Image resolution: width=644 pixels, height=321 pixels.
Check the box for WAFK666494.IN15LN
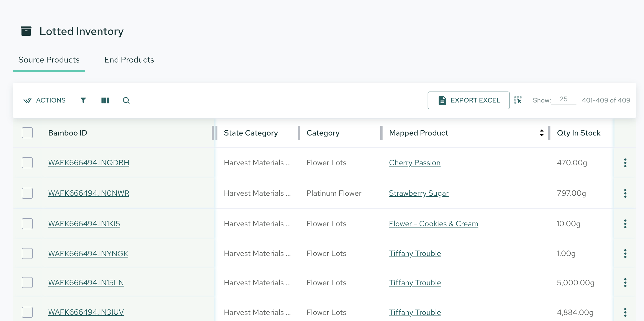[x=27, y=282]
